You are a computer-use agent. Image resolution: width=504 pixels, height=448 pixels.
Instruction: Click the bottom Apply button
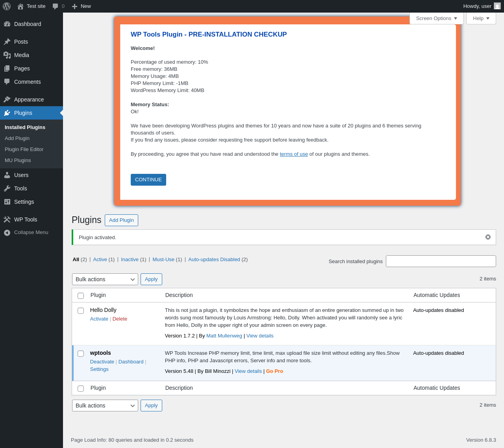click(151, 406)
